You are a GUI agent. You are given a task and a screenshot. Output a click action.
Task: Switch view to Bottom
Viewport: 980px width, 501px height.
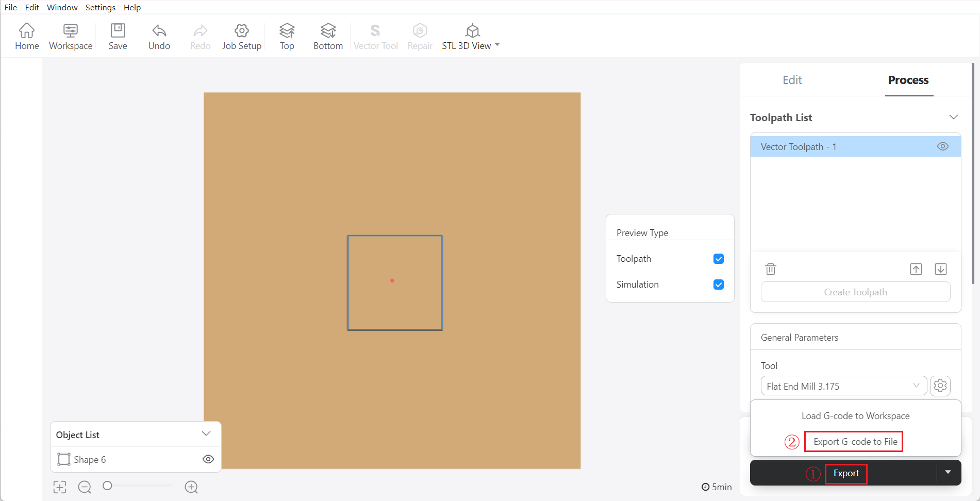tap(327, 35)
